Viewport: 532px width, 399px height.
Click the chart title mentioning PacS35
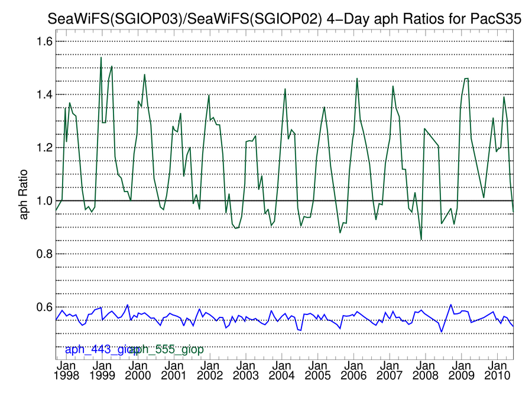(x=284, y=18)
